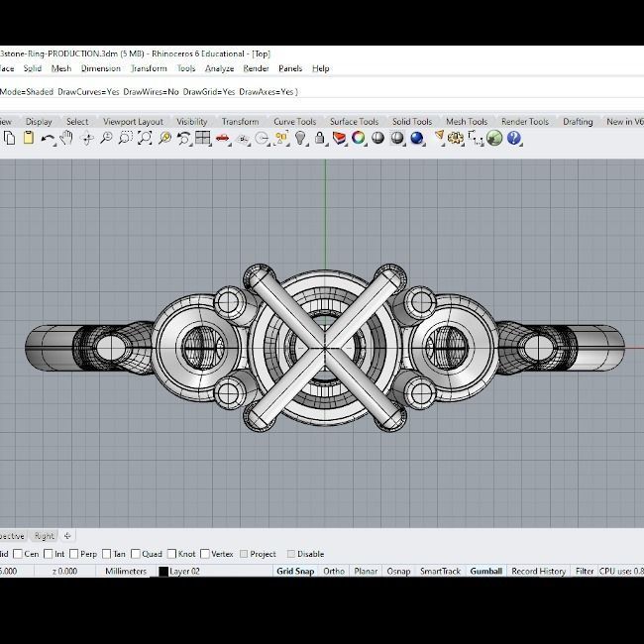Toggle Planar mode in status bar
The width and height of the screenshot is (644, 644).
point(366,572)
